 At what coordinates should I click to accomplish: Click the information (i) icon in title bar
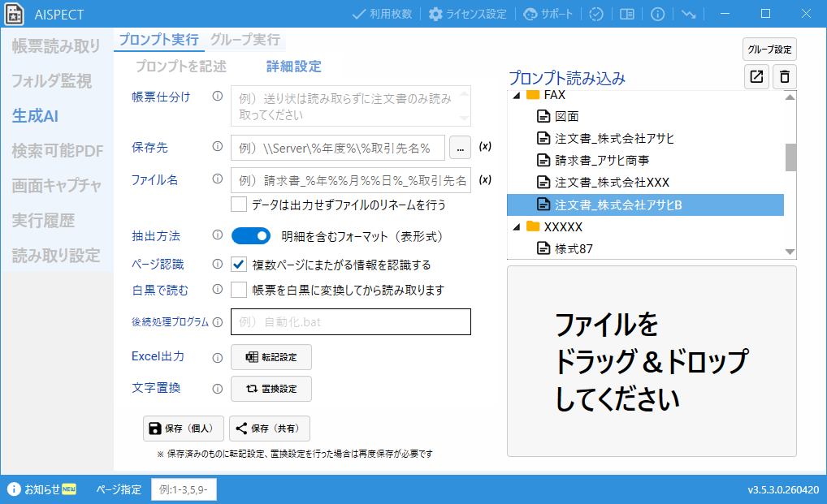656,14
